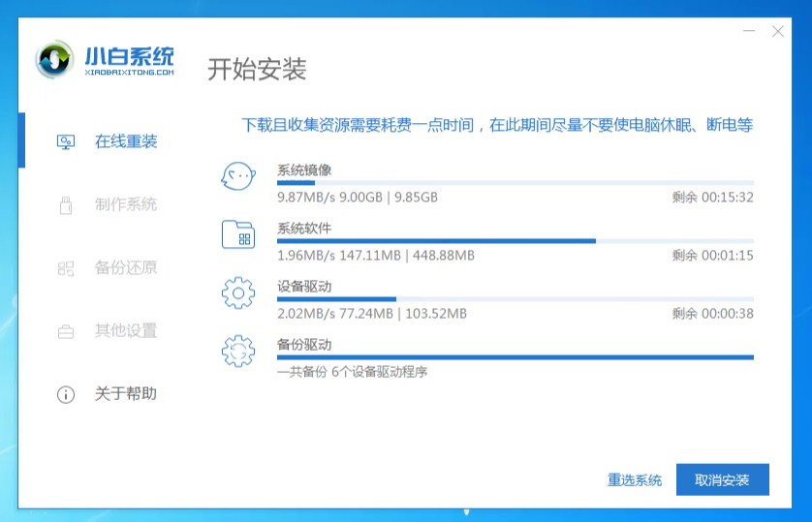Click the 备份驱动 completed progress bar

(x=515, y=357)
